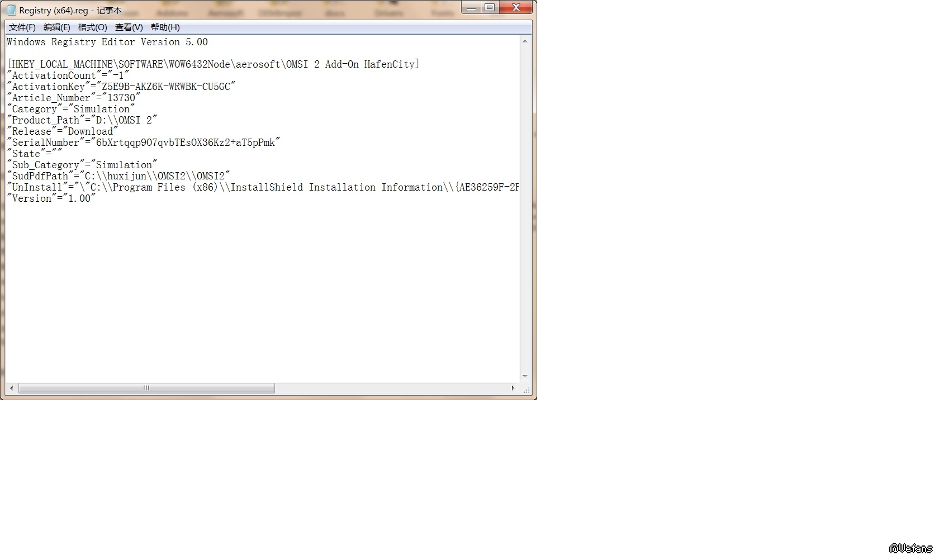Image resolution: width=939 pixels, height=560 pixels.
Task: Click the "Product_Path"="D:\\OMSI 2" line
Action: pyautogui.click(x=82, y=120)
